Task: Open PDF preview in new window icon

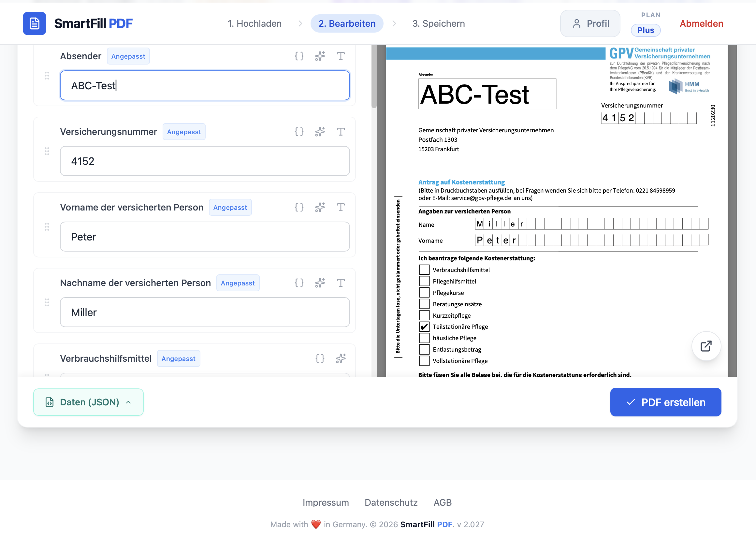Action: point(706,346)
